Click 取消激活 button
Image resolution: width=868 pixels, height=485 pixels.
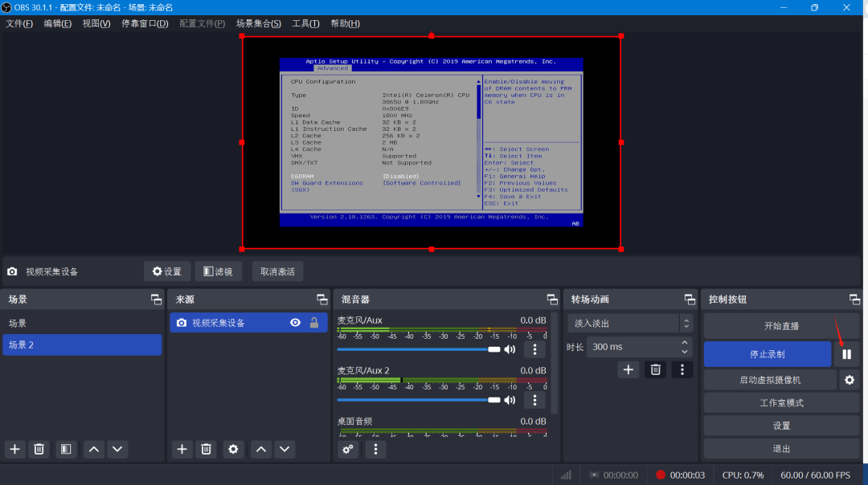click(277, 271)
